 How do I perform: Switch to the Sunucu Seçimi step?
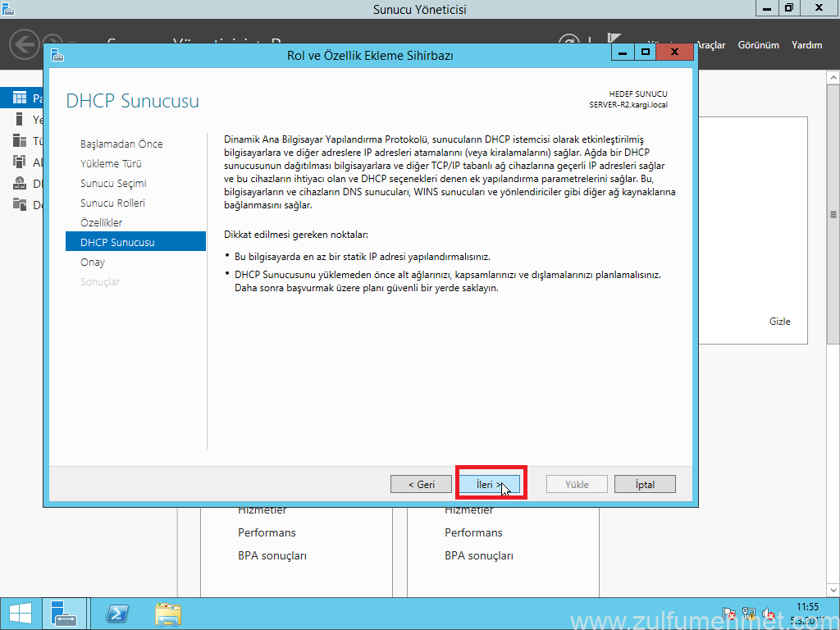(113, 183)
